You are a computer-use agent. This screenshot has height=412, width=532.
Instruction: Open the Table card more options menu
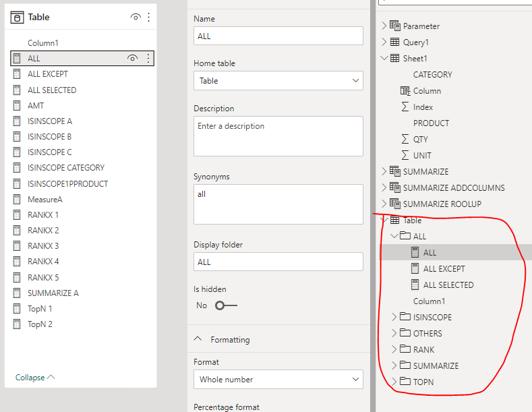(x=149, y=18)
